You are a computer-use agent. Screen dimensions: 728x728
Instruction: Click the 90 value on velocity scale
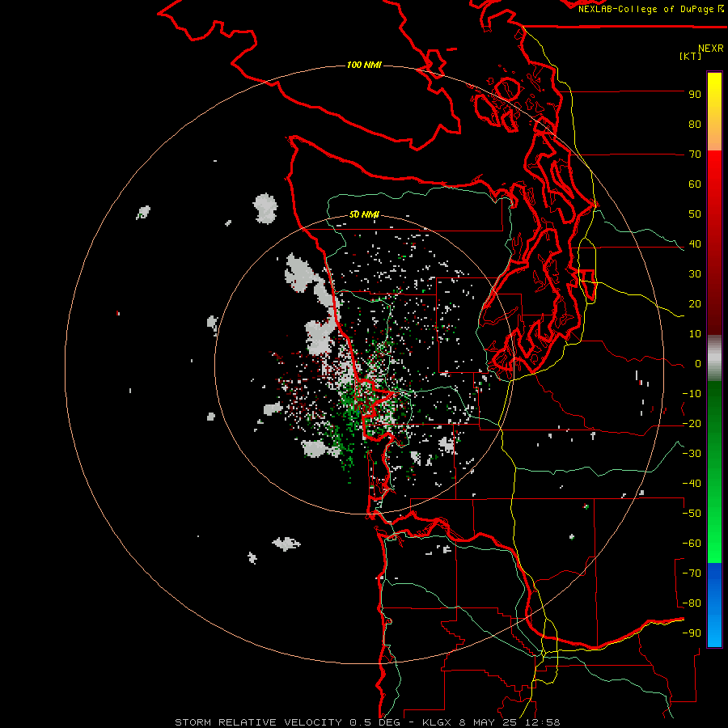695,95
